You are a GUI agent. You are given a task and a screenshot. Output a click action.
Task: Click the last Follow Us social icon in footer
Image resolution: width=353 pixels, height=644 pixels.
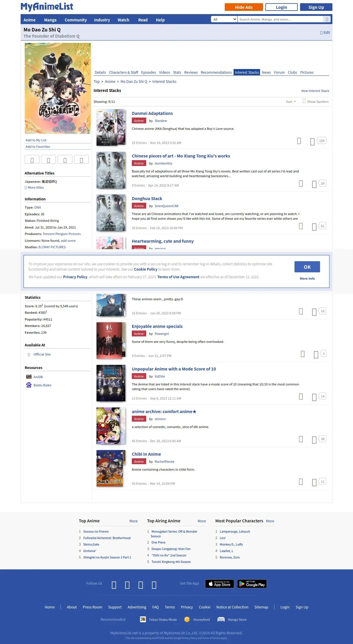coord(154,585)
